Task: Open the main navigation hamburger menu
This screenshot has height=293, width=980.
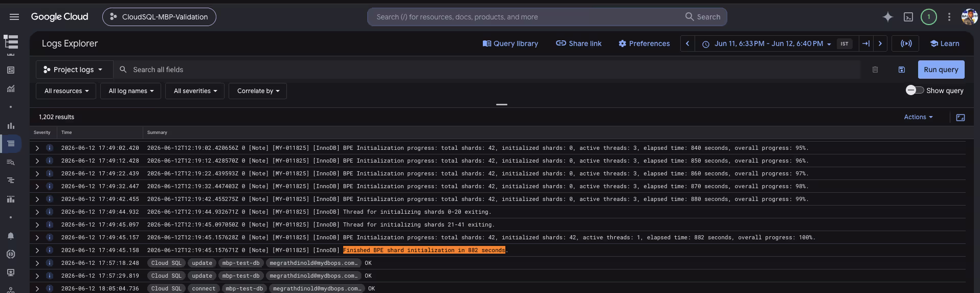Action: tap(14, 17)
